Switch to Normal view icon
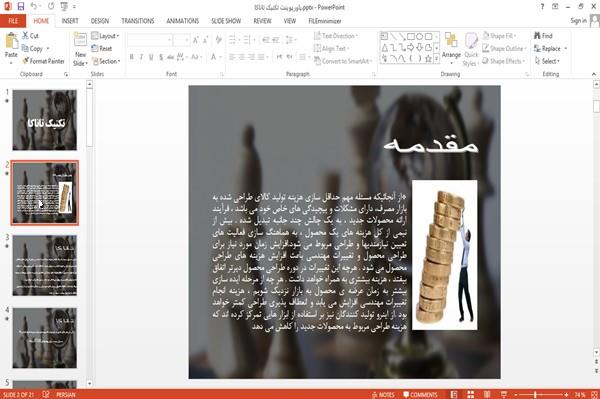Viewport: 600px width, 399px height. [454, 394]
